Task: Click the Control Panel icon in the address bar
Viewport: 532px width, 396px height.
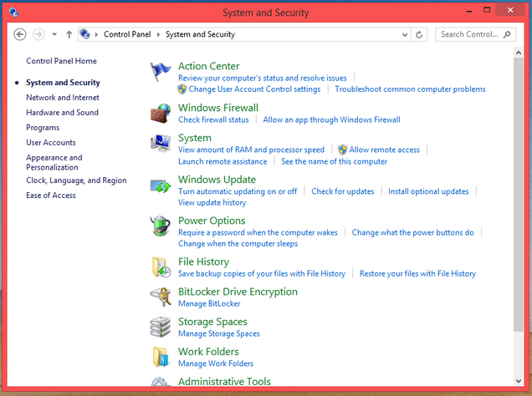Action: point(84,34)
